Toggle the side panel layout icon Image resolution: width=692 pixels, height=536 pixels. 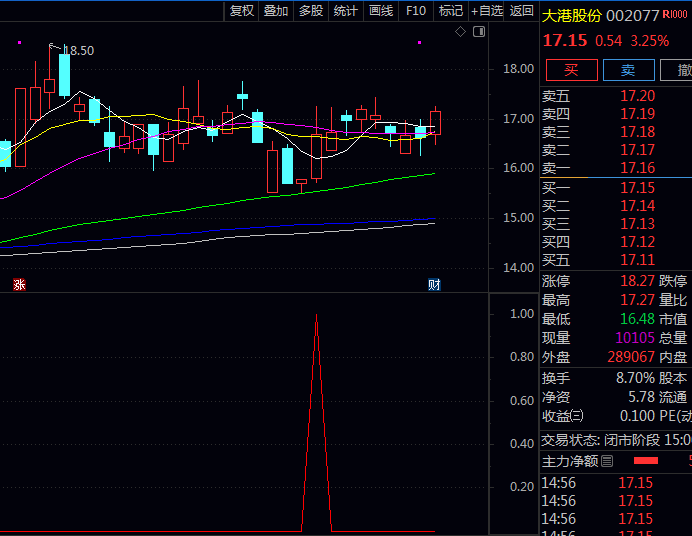point(478,32)
